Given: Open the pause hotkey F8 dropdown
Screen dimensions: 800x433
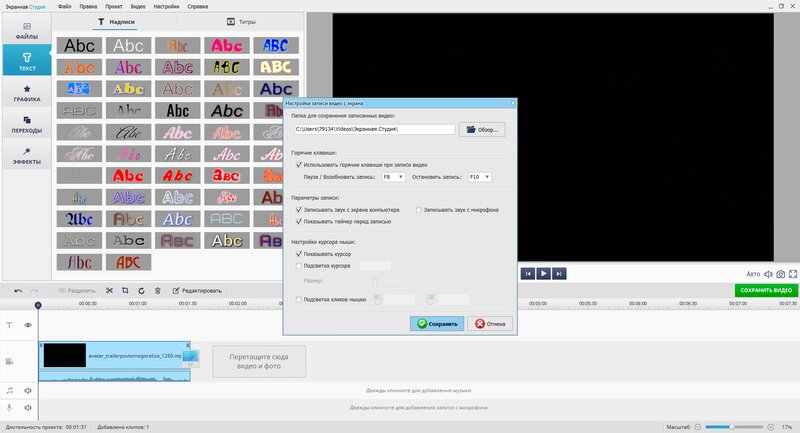Looking at the screenshot, I should coord(393,177).
